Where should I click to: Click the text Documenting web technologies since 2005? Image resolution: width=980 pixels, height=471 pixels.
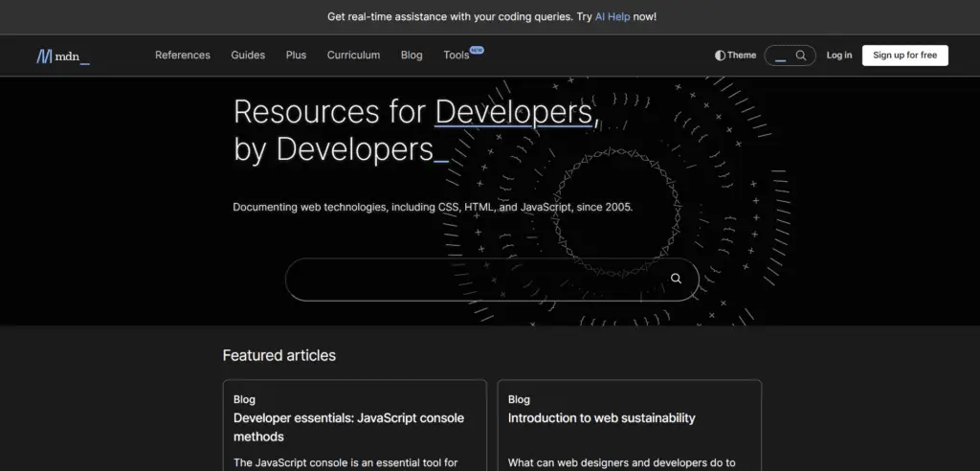(433, 207)
